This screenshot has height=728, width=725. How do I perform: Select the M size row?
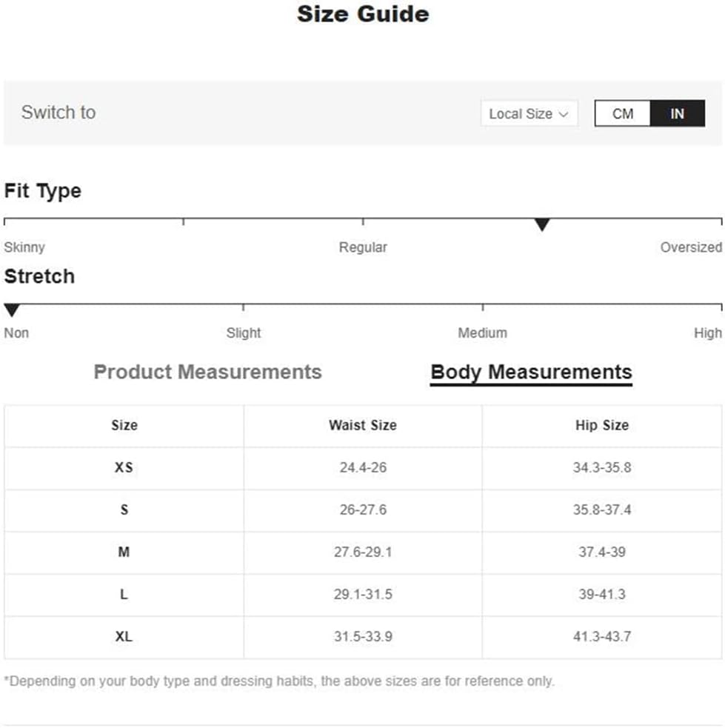point(363,552)
